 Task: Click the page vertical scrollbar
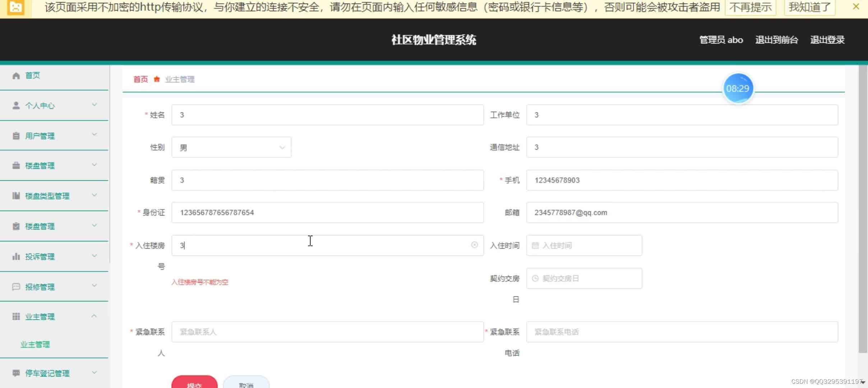863,208
